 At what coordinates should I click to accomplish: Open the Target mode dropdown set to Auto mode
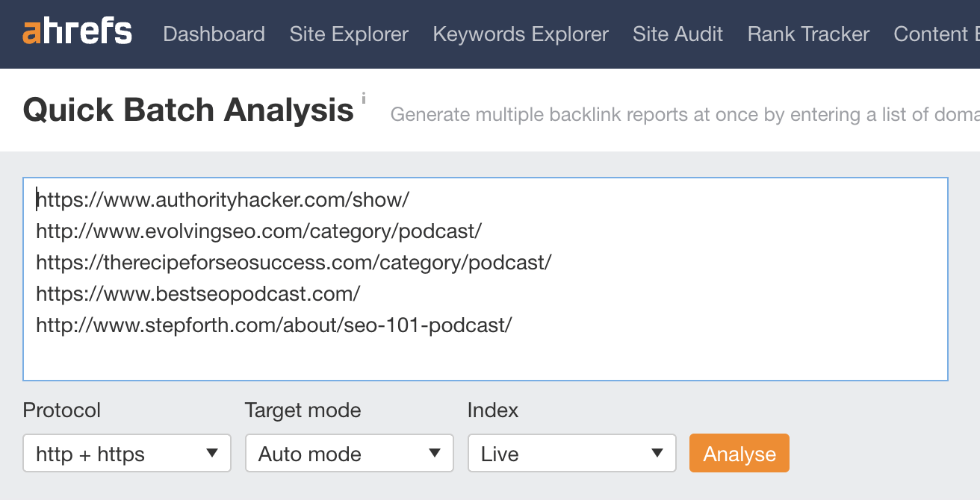349,454
